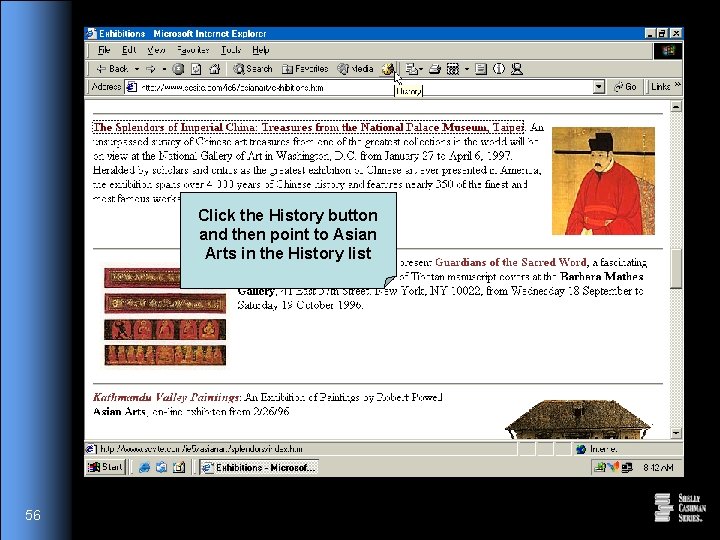Expand the Address bar dropdown list
The height and width of the screenshot is (540, 720).
[598, 87]
